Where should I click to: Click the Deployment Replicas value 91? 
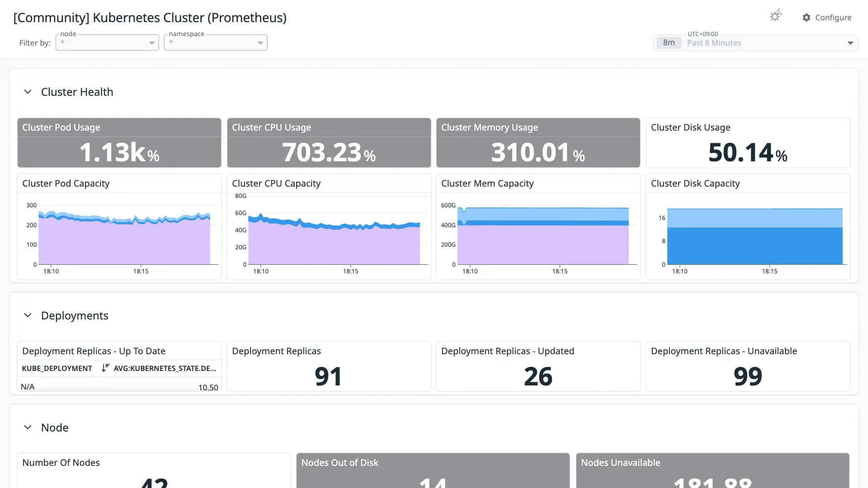pos(328,376)
